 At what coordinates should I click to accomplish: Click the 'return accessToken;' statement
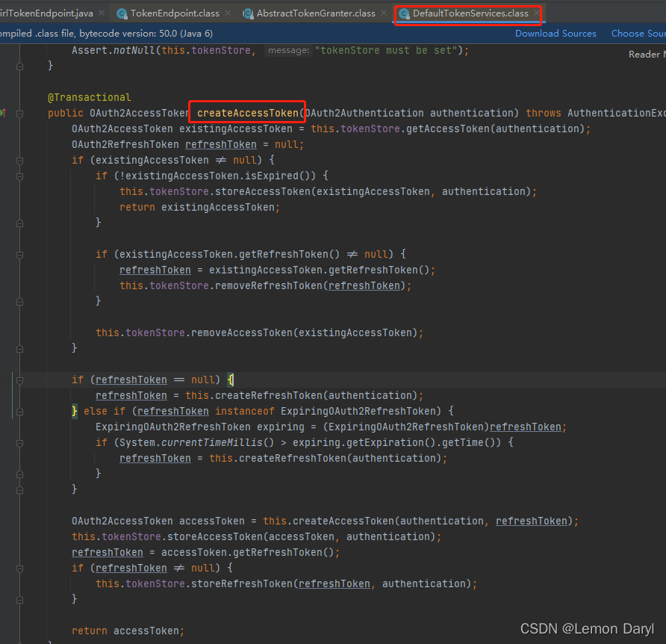(128, 631)
